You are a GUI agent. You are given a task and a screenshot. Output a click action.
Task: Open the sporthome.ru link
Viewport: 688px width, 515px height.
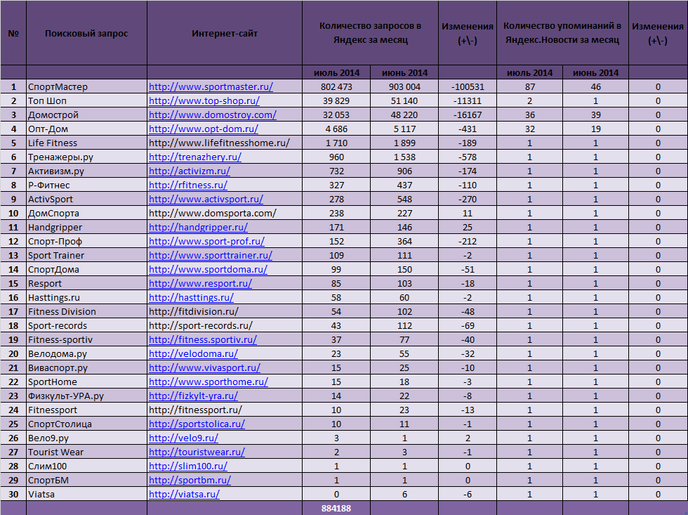[x=208, y=382]
